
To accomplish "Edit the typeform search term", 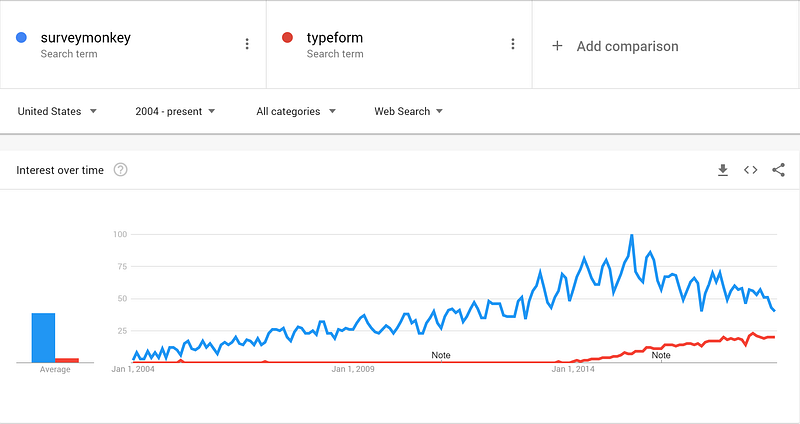I will click(336, 38).
